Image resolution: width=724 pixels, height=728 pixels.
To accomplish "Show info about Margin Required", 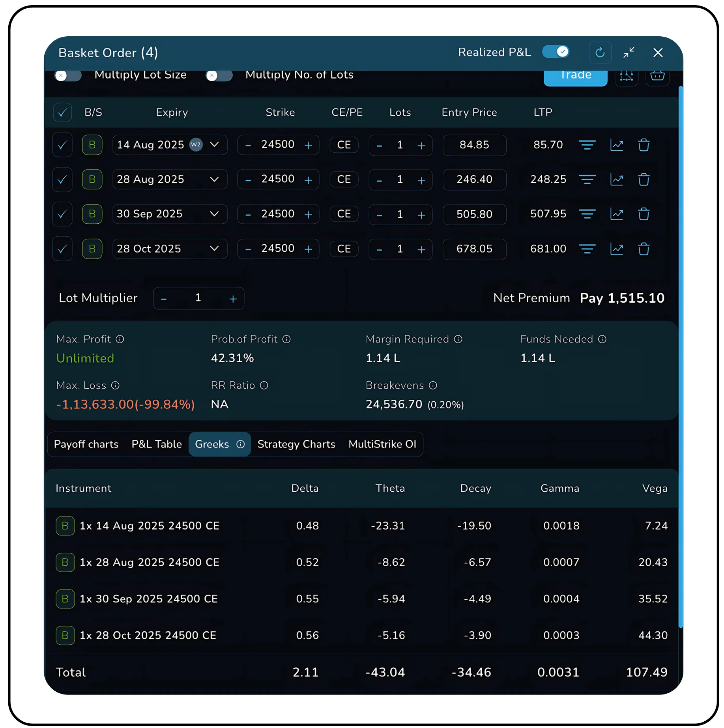I will point(458,339).
